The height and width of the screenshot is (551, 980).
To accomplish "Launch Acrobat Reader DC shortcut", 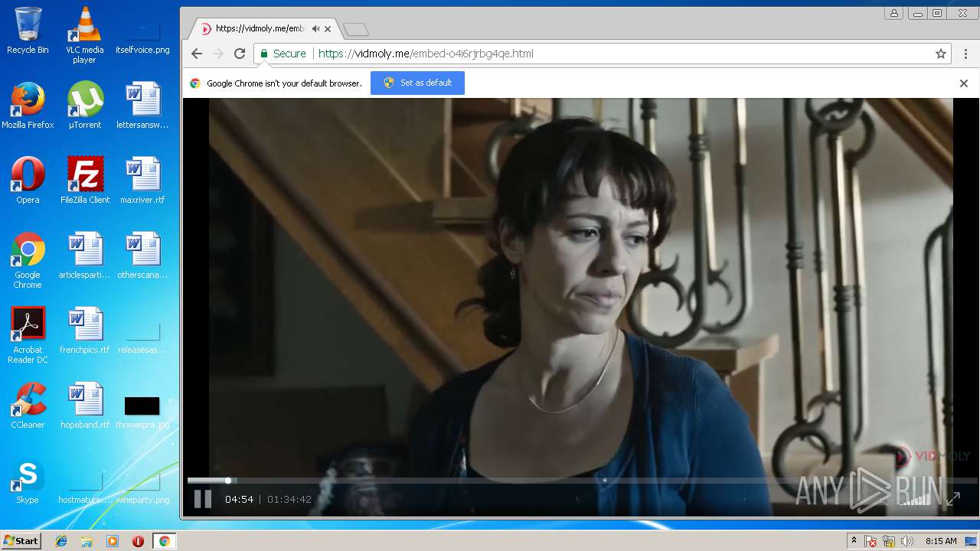I will [x=28, y=335].
